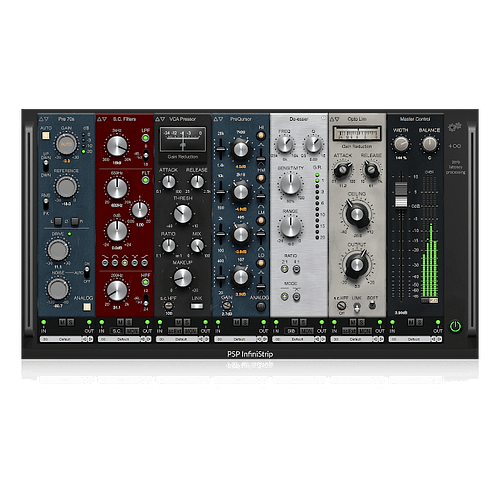Flip the noise ON/OFF switch in Pre 70s
The width and height of the screenshot is (500, 500).
point(87,273)
